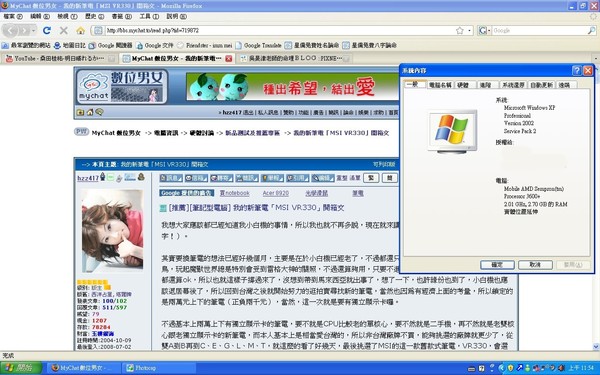Open the recent pages dropdown arrow
The width and height of the screenshot is (600, 375).
(x=34, y=30)
